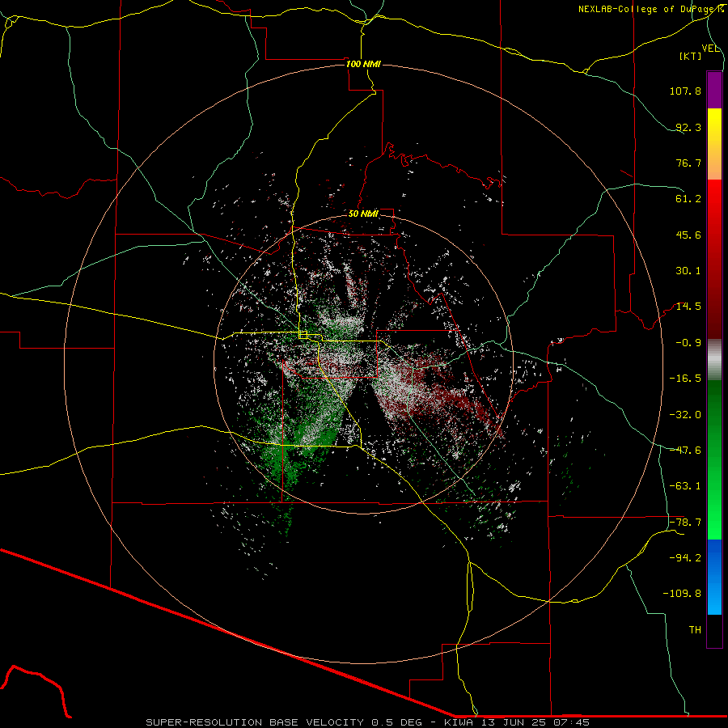This screenshot has height=728, width=728.
Task: Pick the purple segment of the color bar
Action: [714, 90]
